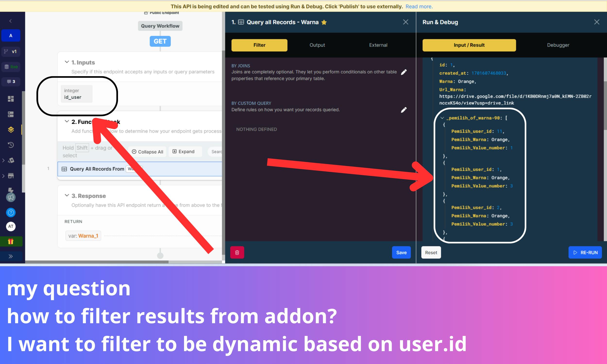Collapse the 1. Inputs section
607x364 pixels.
pyautogui.click(x=67, y=62)
